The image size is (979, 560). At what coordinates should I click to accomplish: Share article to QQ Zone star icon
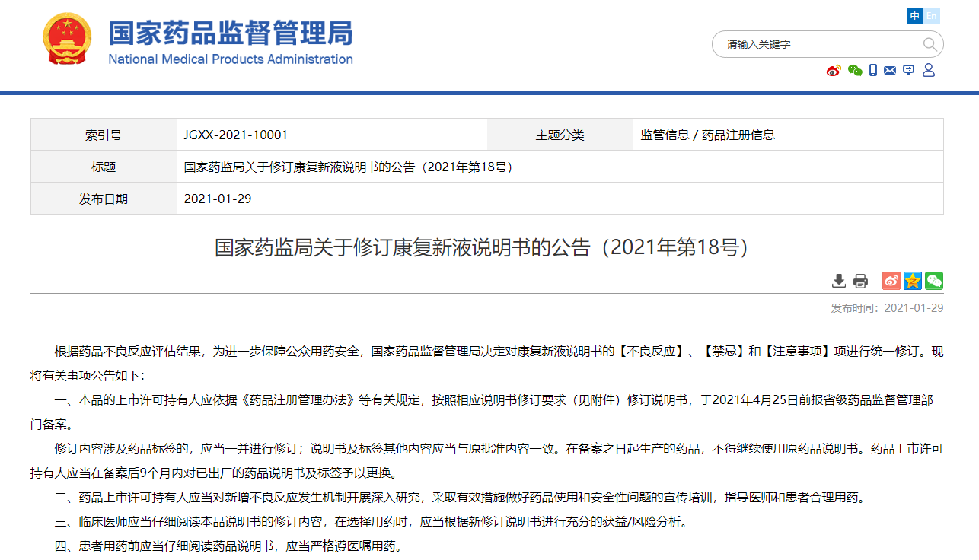click(x=912, y=281)
